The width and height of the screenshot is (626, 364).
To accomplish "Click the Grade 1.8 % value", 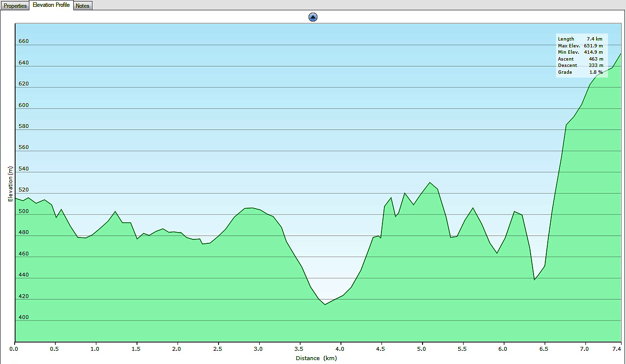I will [581, 72].
